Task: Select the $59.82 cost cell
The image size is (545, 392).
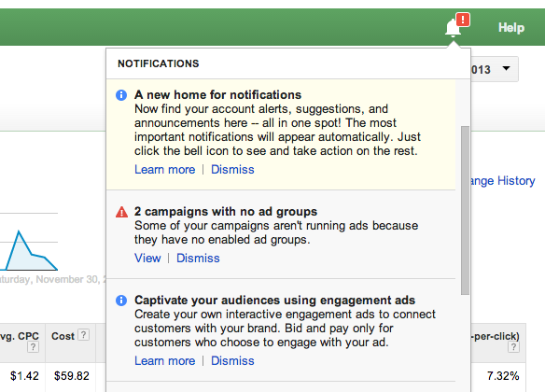Action: pos(72,376)
